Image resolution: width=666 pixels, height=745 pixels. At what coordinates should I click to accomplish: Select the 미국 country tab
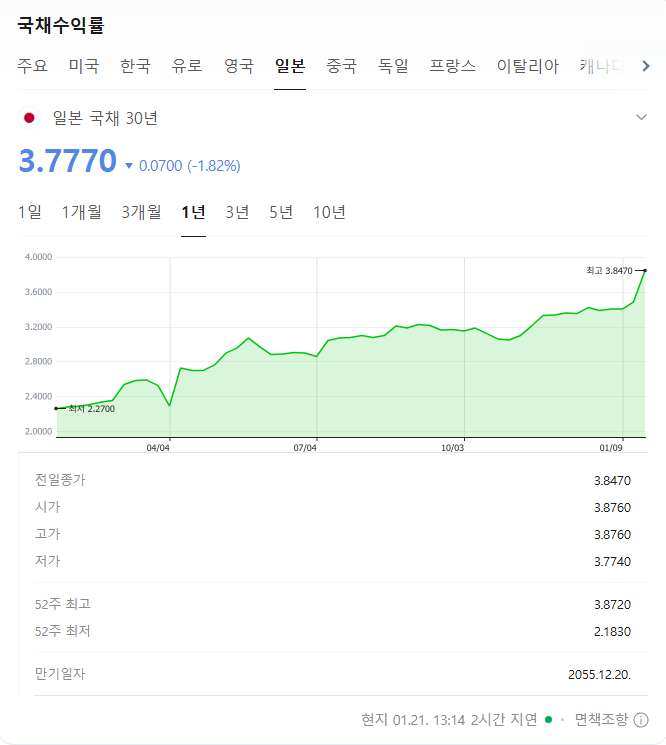tap(84, 66)
